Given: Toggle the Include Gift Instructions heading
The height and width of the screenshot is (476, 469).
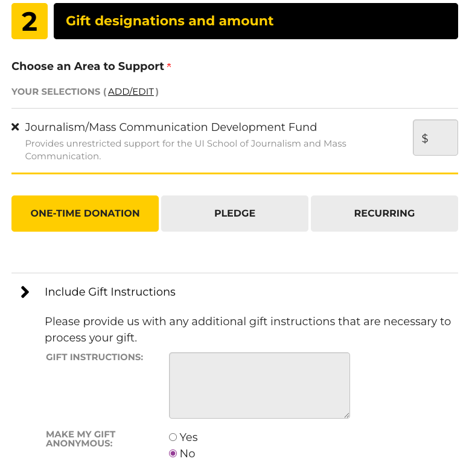Looking at the screenshot, I should [110, 292].
